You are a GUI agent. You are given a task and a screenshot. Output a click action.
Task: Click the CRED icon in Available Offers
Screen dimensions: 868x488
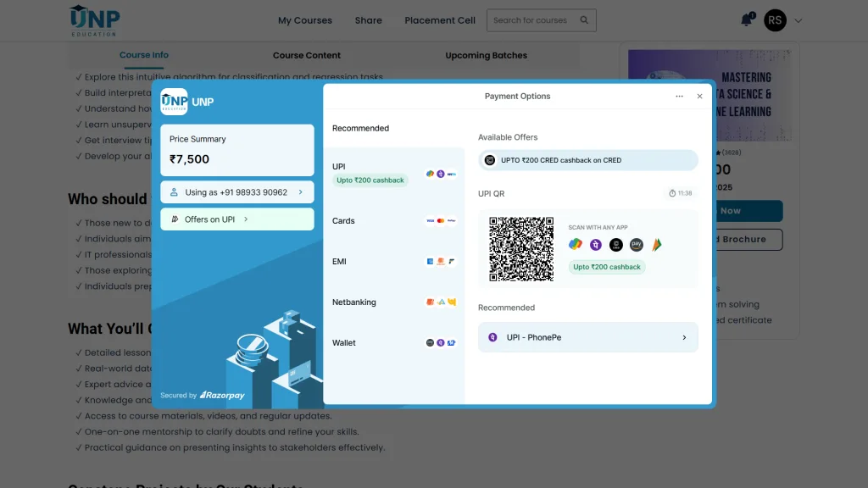point(489,160)
